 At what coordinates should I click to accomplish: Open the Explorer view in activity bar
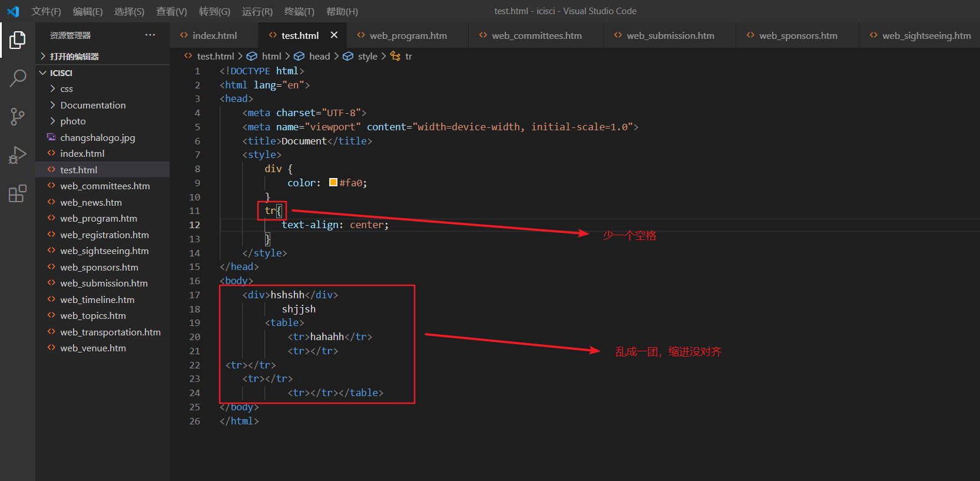coord(18,40)
